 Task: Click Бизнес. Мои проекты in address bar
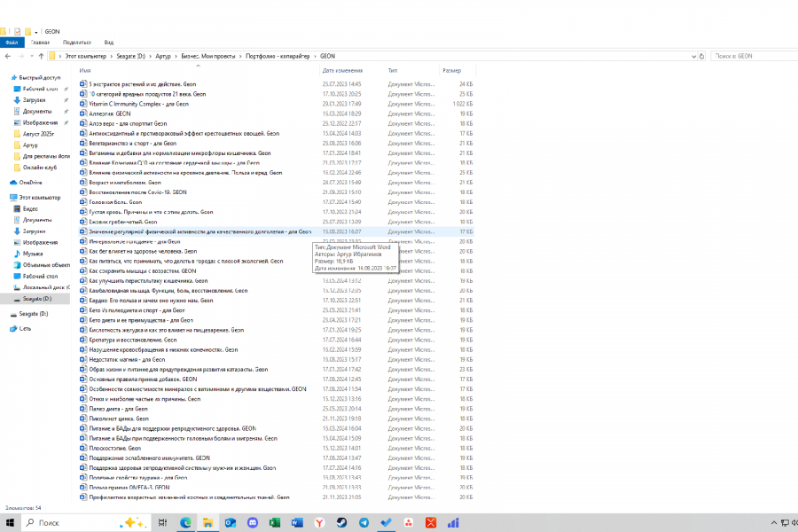[208, 56]
